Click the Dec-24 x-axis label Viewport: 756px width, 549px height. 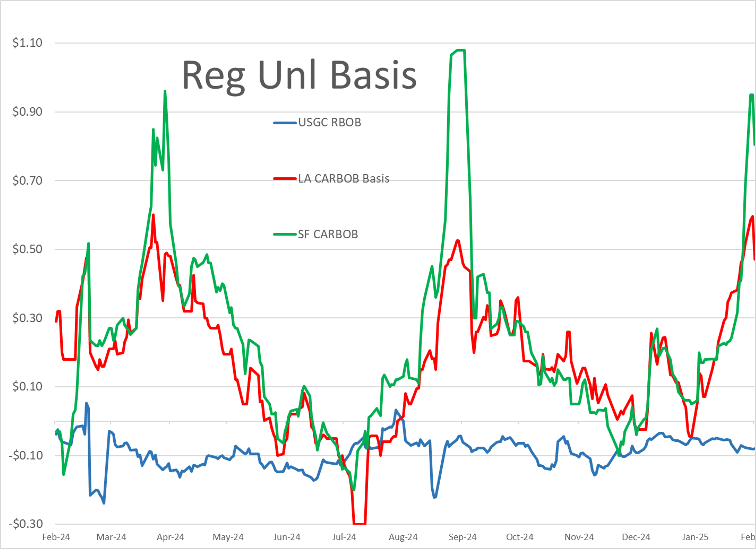636,537
